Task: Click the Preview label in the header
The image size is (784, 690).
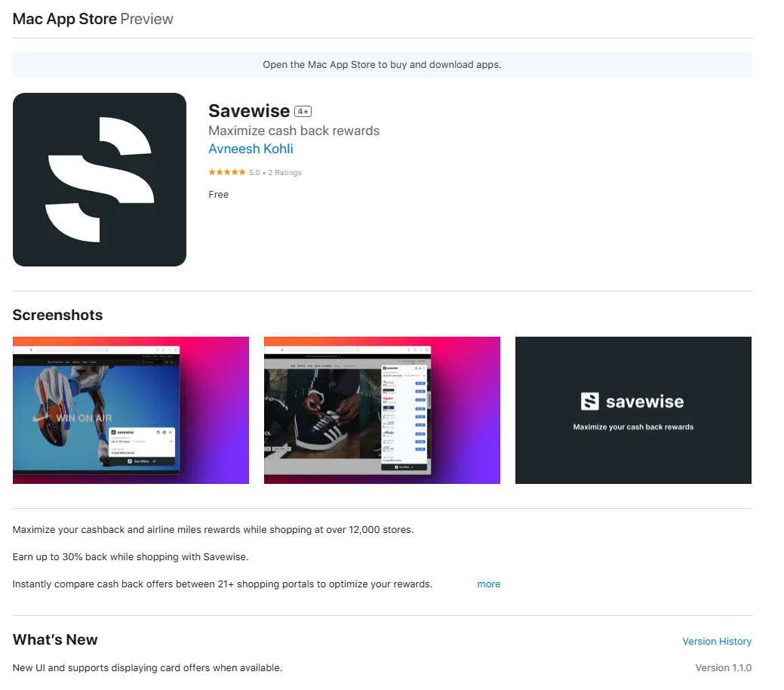Action: (146, 19)
